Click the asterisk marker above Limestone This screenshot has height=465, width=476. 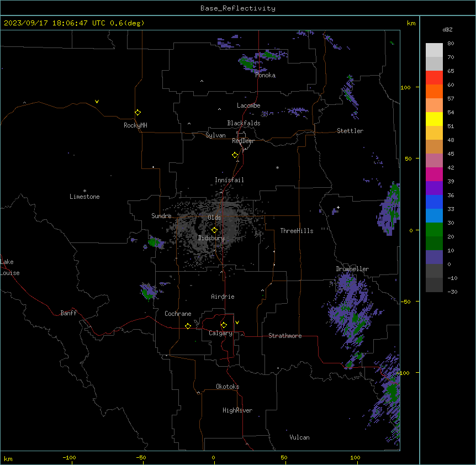point(84,191)
